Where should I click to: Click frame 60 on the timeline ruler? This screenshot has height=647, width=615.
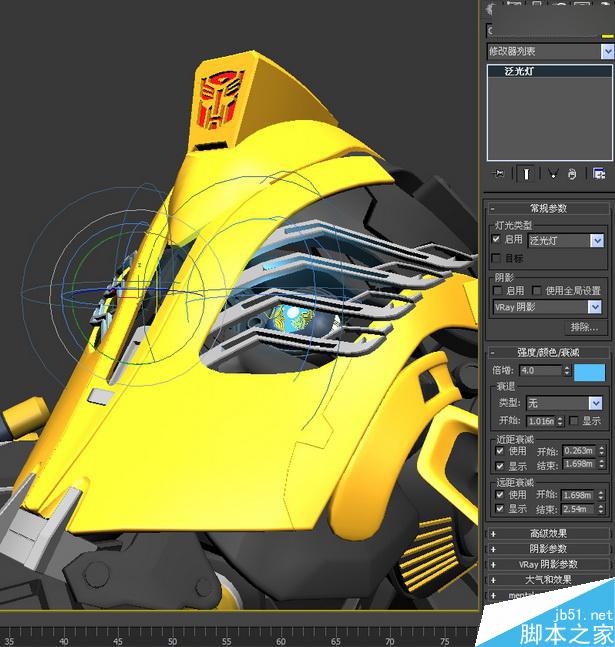click(281, 639)
